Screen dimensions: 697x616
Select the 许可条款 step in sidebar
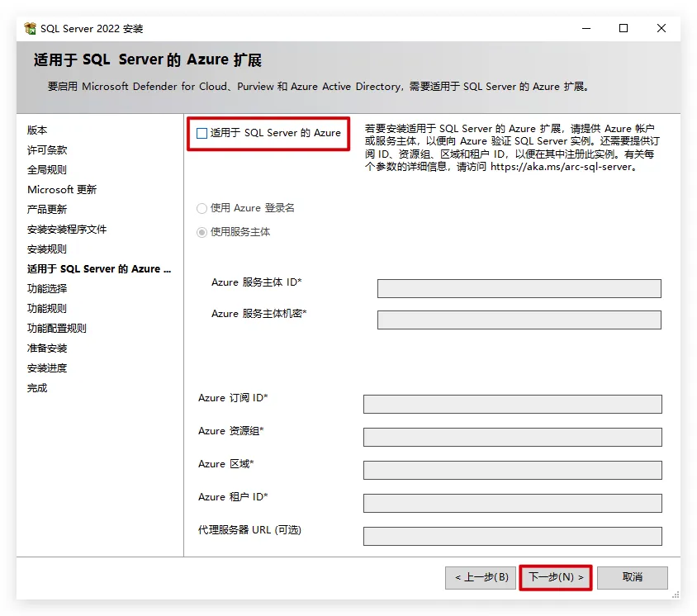pos(47,150)
